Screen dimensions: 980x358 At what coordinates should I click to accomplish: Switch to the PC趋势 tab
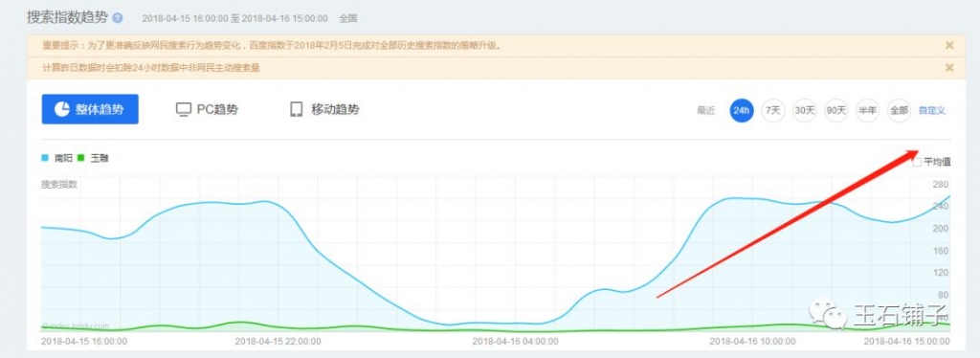207,110
